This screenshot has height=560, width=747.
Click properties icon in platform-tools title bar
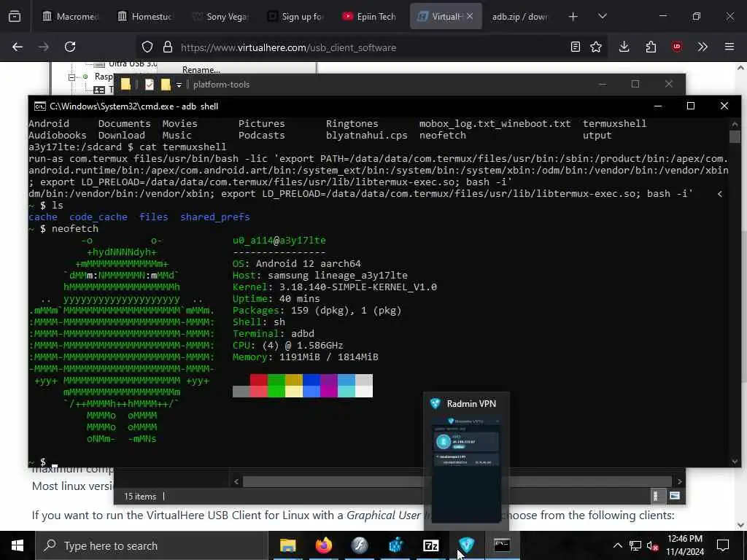point(149,85)
